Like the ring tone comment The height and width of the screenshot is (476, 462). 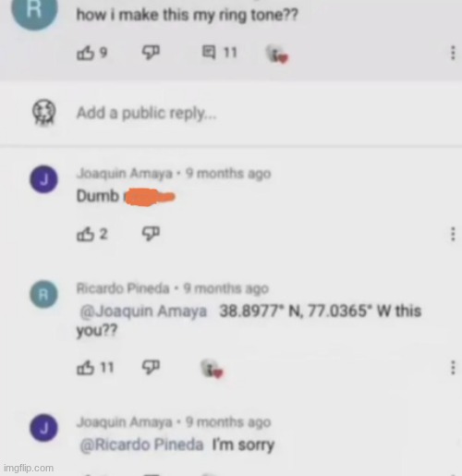click(85, 53)
